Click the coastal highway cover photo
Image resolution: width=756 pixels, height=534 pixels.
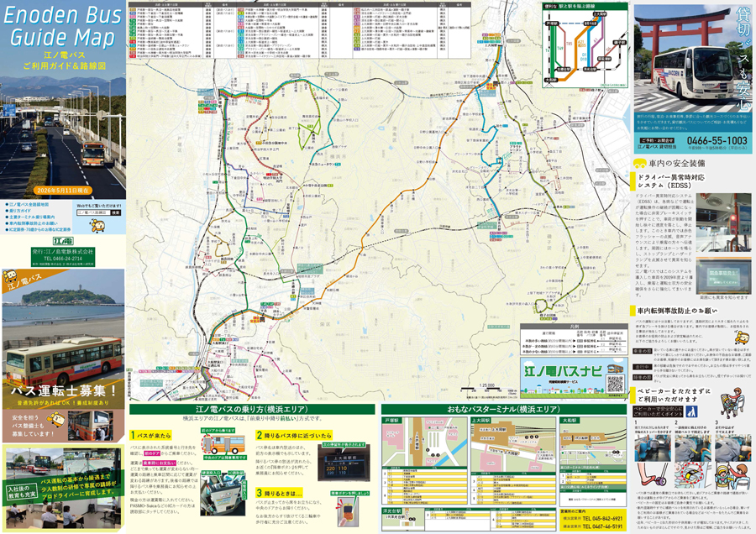pyautogui.click(x=63, y=138)
